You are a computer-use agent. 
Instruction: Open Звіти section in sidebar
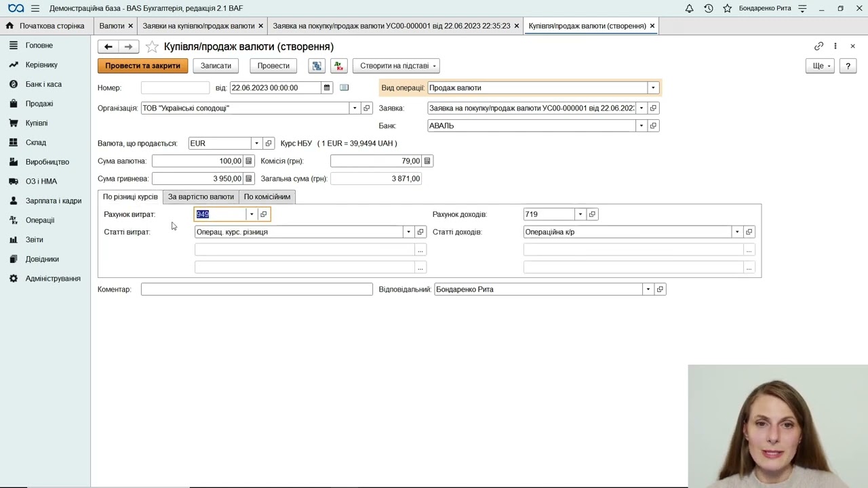pyautogui.click(x=34, y=240)
